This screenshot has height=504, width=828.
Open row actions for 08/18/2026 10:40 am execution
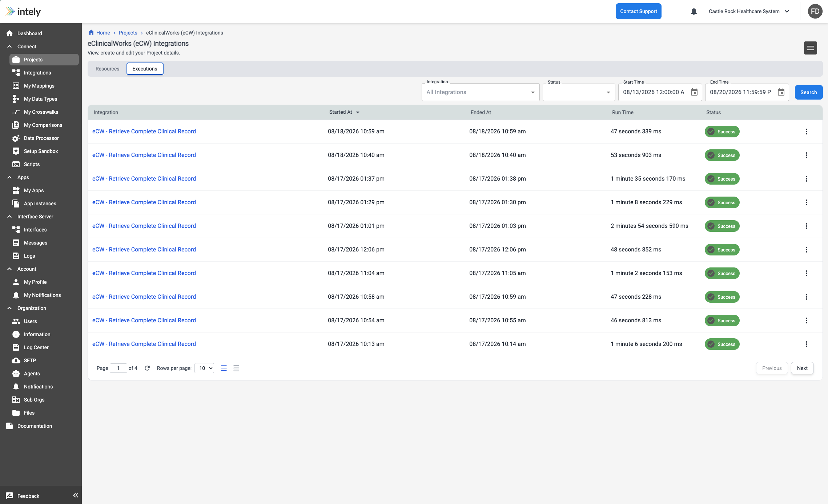coord(806,155)
